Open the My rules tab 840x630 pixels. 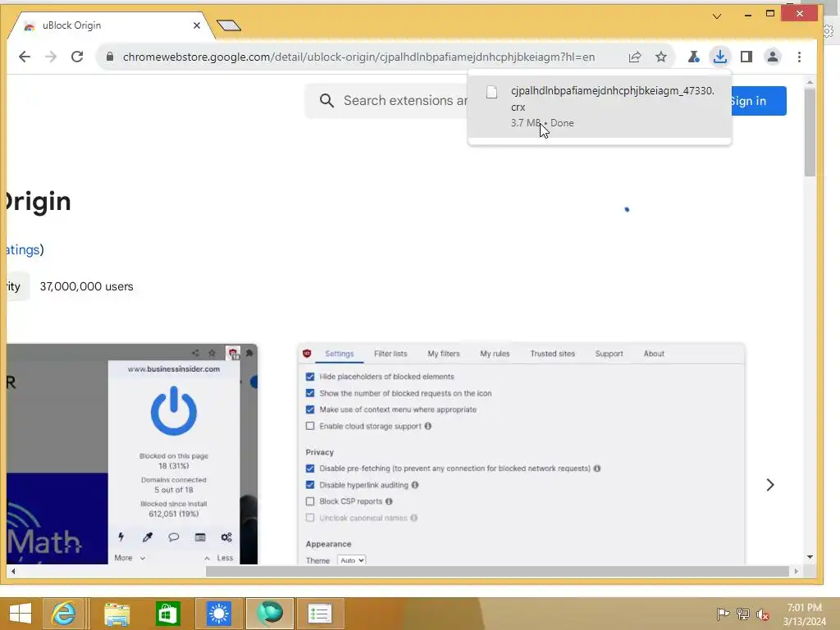click(495, 354)
